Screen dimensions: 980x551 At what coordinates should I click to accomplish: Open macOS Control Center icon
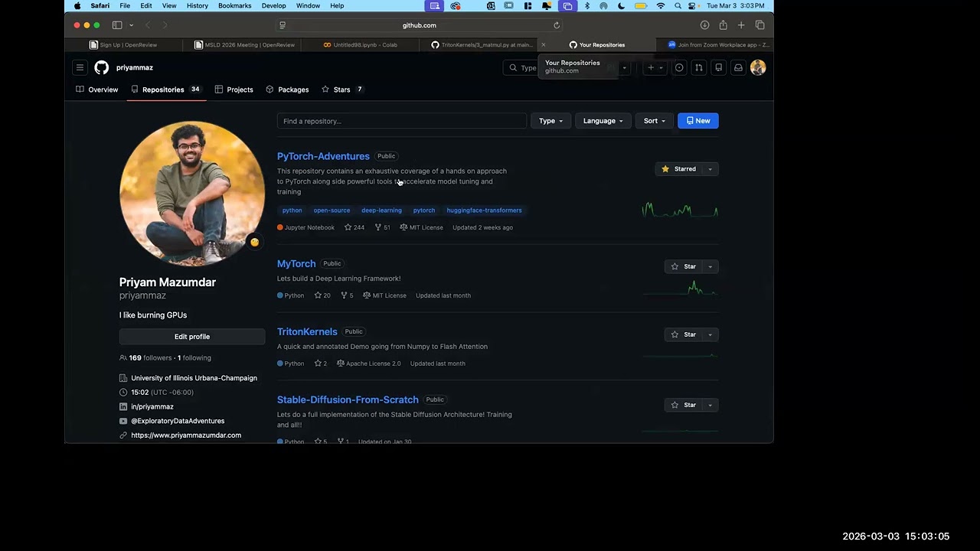[x=692, y=5]
